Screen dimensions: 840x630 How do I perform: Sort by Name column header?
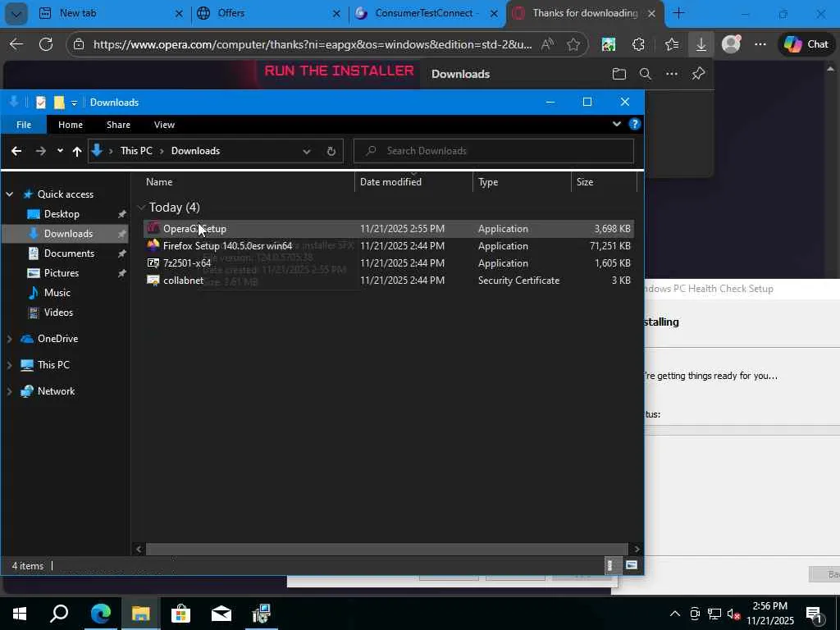click(x=248, y=182)
